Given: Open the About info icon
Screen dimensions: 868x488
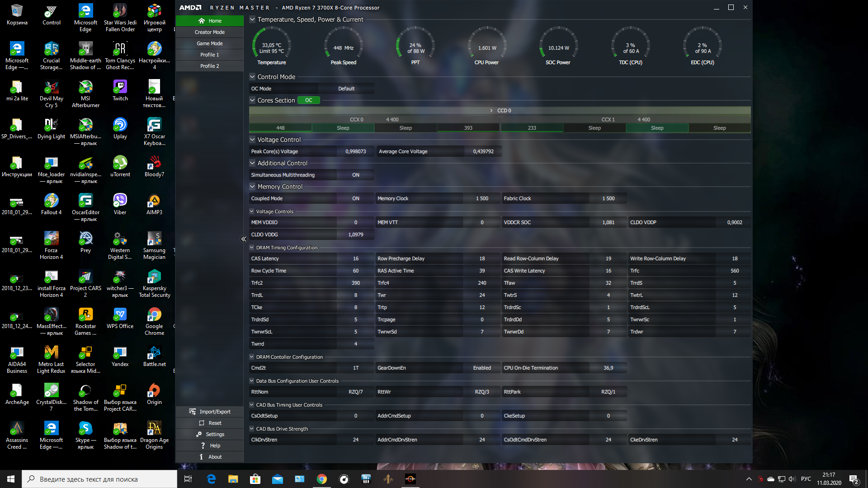Looking at the screenshot, I should click(x=201, y=457).
